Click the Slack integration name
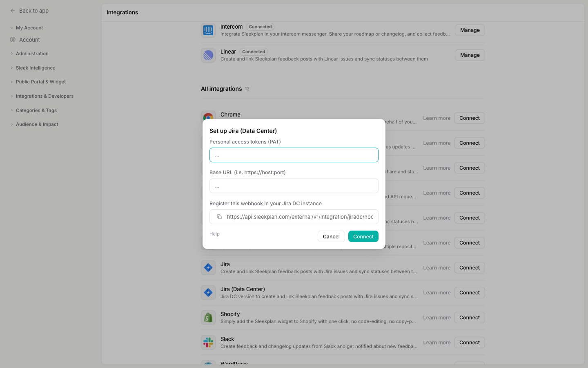The height and width of the screenshot is (368, 588). point(227,339)
